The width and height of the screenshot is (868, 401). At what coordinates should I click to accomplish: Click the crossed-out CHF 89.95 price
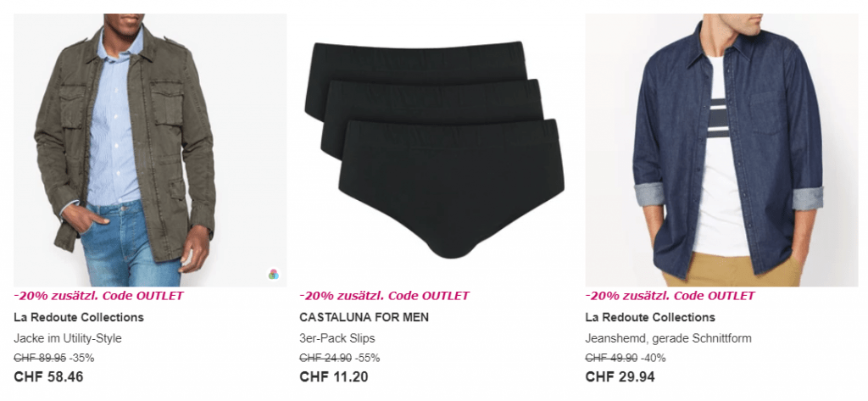click(x=40, y=358)
